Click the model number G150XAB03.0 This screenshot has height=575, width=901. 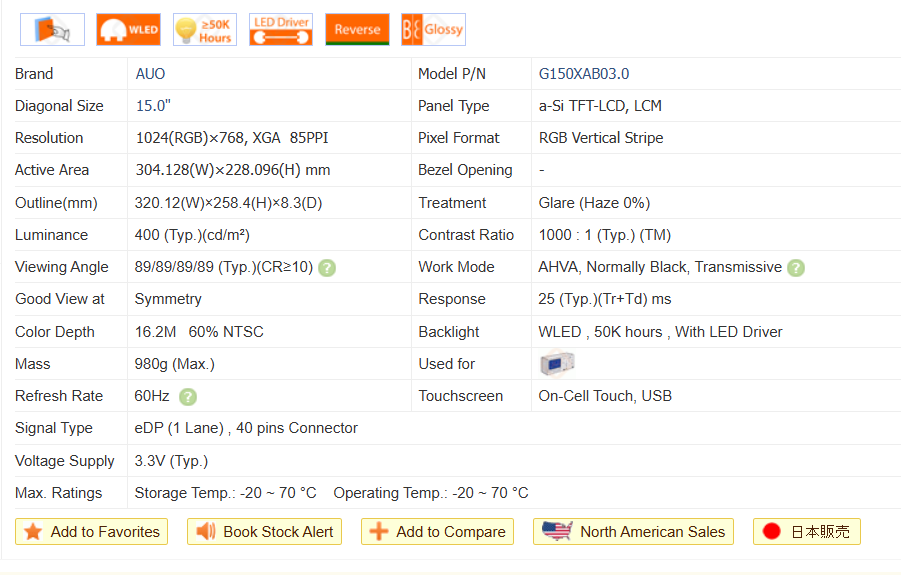pos(583,74)
